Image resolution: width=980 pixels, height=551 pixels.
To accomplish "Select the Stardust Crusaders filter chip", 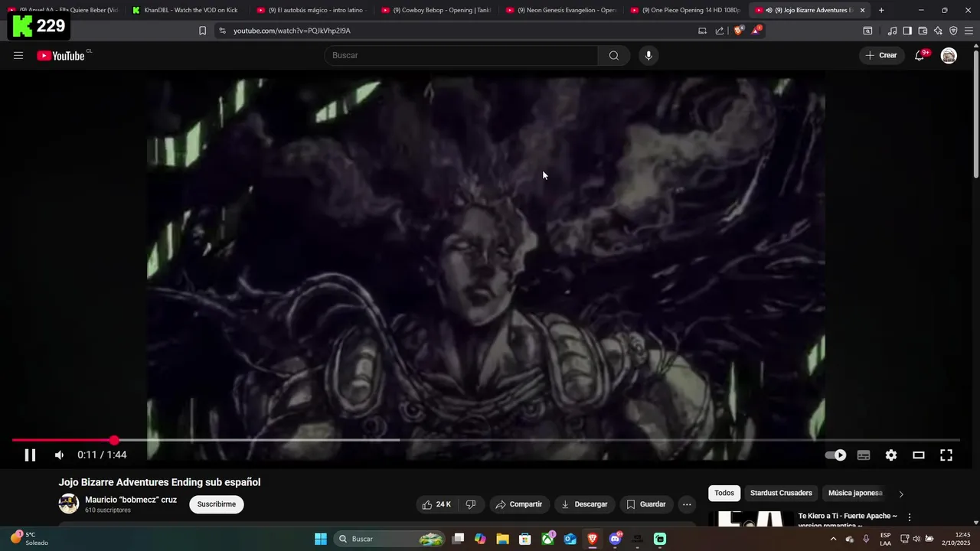I will tap(781, 493).
